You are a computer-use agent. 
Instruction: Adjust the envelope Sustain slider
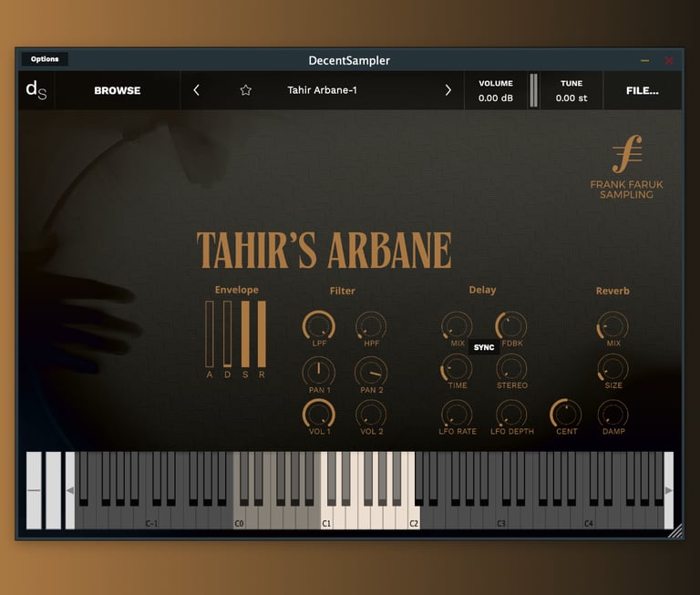pyautogui.click(x=245, y=333)
